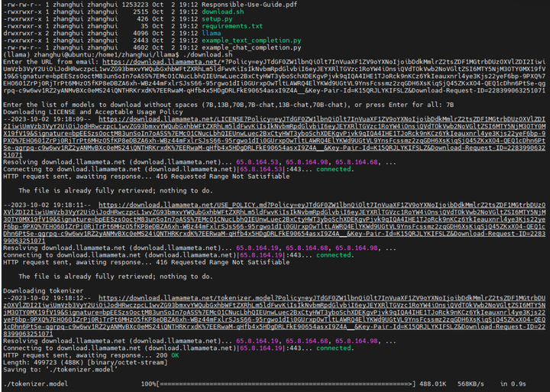Click the green 'connected.' after 65.8.164.53
This screenshot has width=550, height=392.
tap(335, 169)
